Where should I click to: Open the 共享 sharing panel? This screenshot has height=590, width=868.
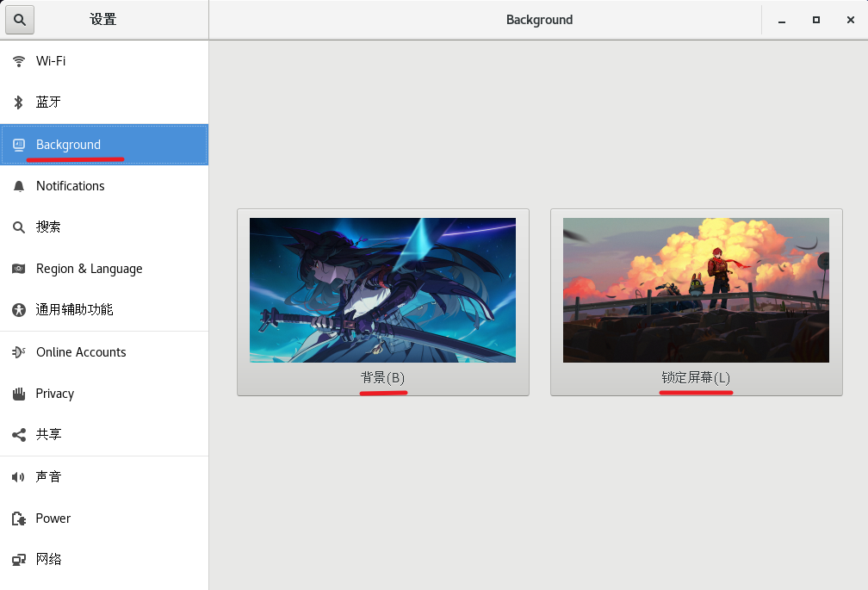104,434
